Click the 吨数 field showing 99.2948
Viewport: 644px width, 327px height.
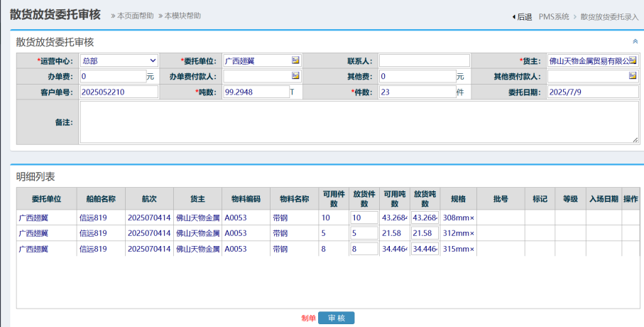(x=256, y=92)
